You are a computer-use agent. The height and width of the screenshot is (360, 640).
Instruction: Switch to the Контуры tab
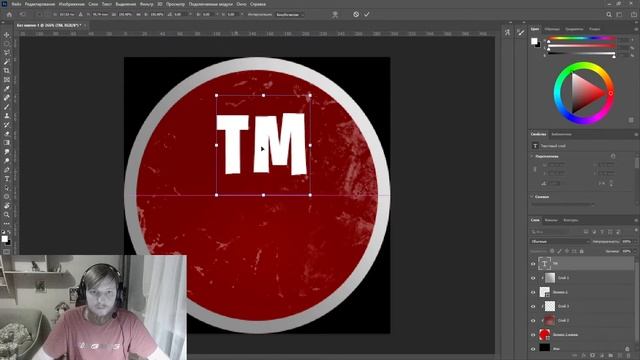(x=571, y=220)
